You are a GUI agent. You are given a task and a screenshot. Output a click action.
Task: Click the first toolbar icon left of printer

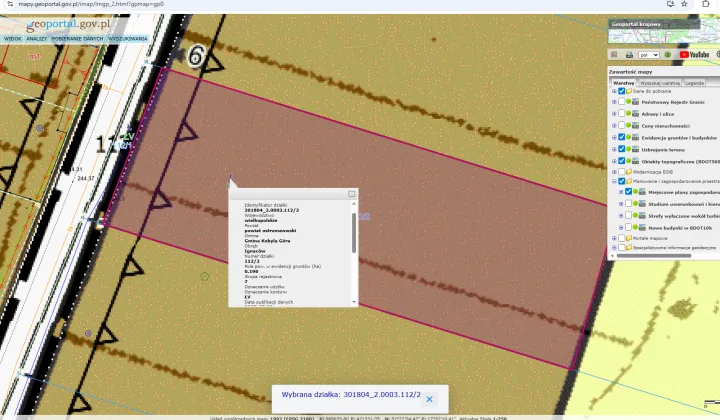pyautogui.click(x=614, y=55)
